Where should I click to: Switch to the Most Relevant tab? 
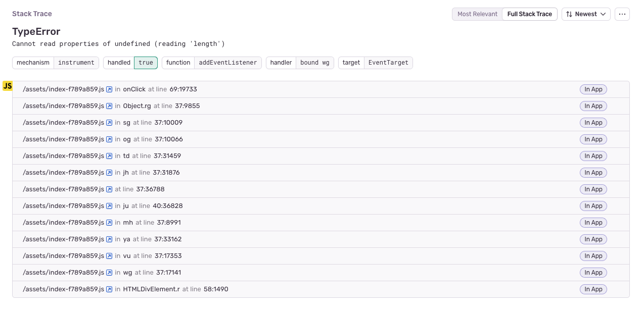click(477, 14)
